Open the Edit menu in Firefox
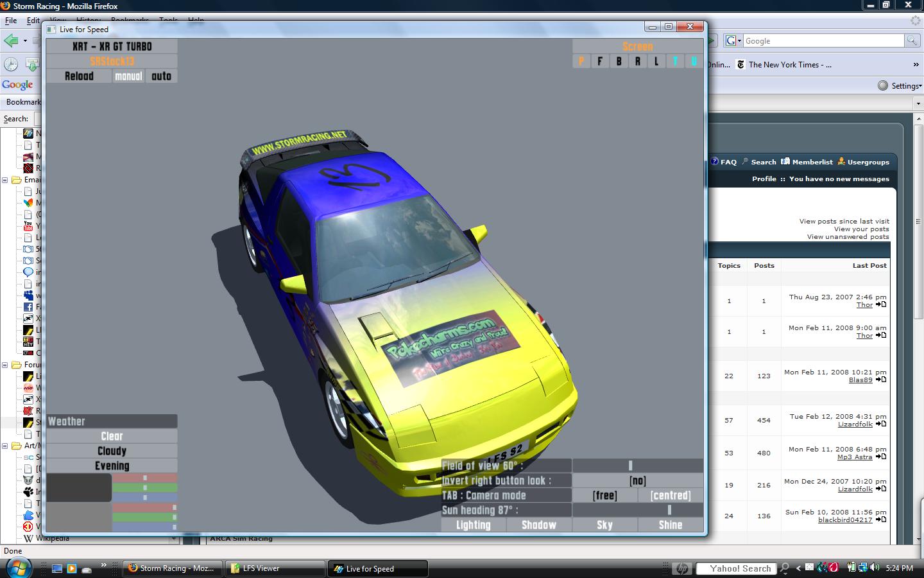This screenshot has height=578, width=924. click(x=33, y=21)
